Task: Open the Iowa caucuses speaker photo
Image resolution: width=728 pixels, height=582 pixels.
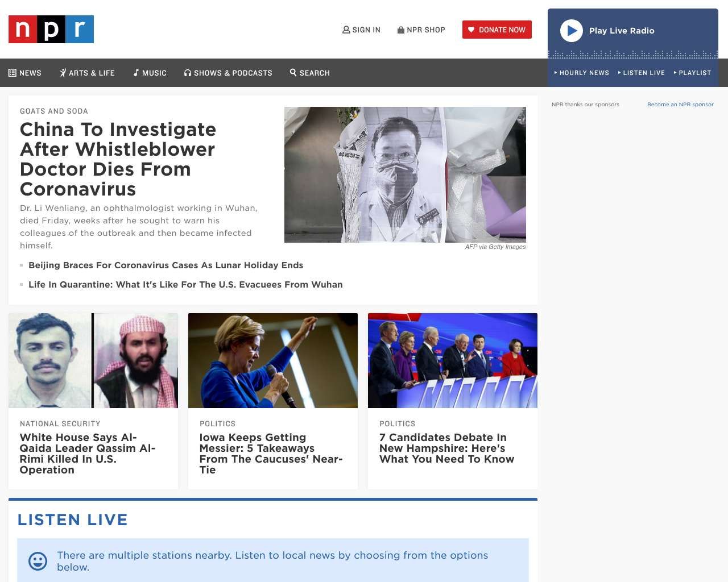Action: coord(273,360)
